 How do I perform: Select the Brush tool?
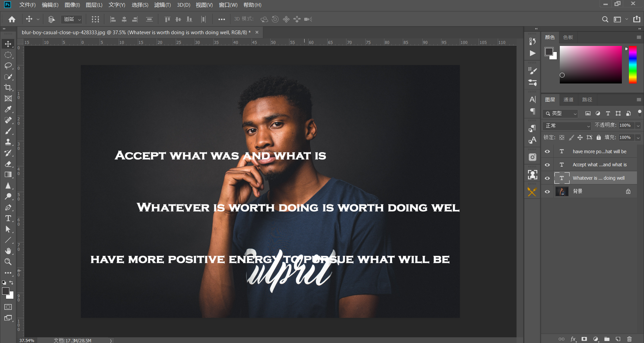pos(8,131)
